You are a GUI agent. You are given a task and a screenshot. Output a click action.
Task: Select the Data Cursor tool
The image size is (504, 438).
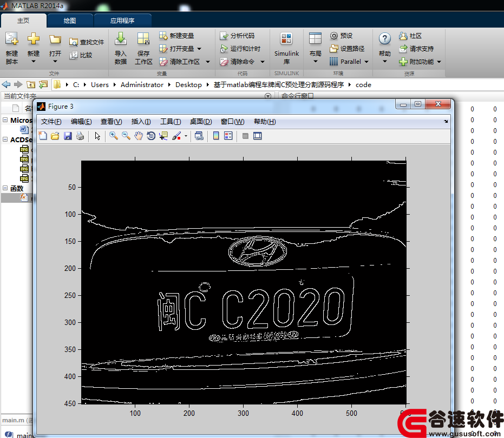coord(163,136)
